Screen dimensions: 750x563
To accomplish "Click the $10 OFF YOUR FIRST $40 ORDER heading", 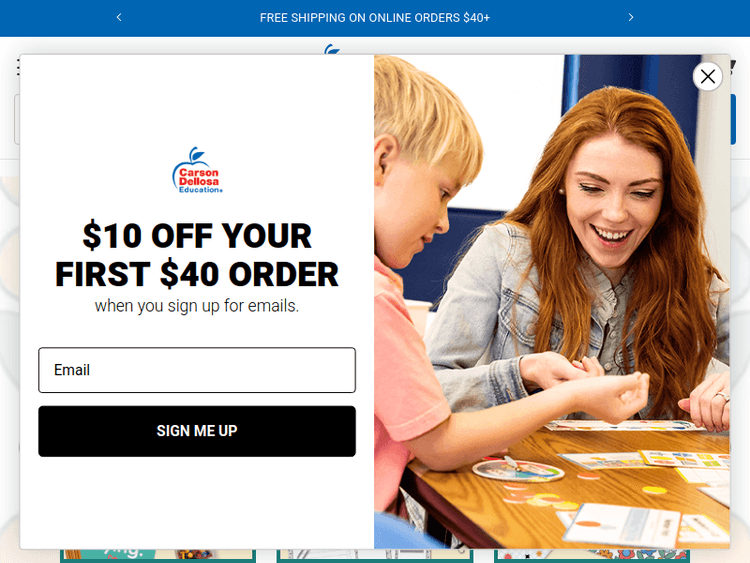I will coord(197,254).
